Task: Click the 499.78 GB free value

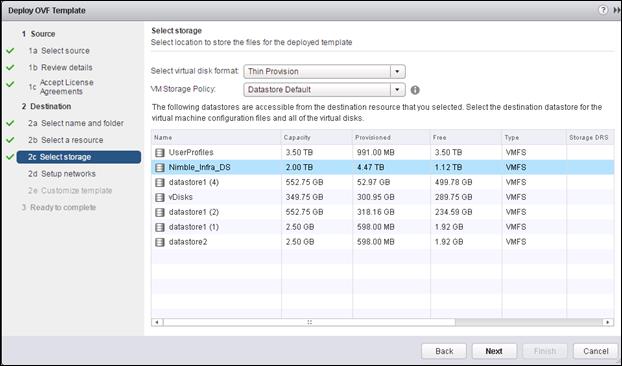Action: pos(453,182)
